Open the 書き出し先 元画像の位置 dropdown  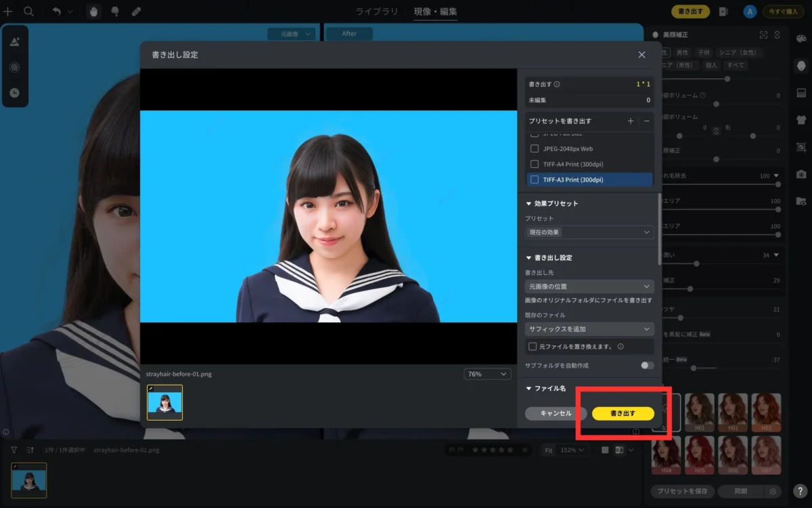pyautogui.click(x=589, y=287)
